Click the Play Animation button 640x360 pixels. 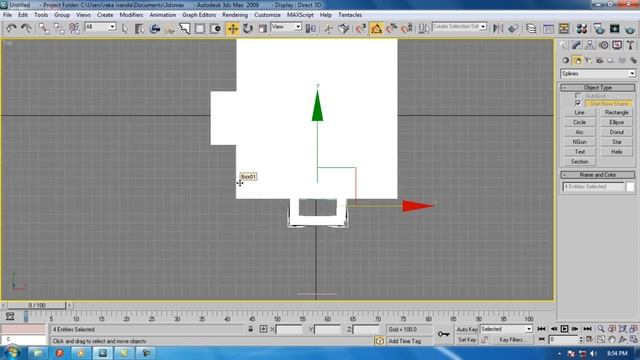point(564,329)
